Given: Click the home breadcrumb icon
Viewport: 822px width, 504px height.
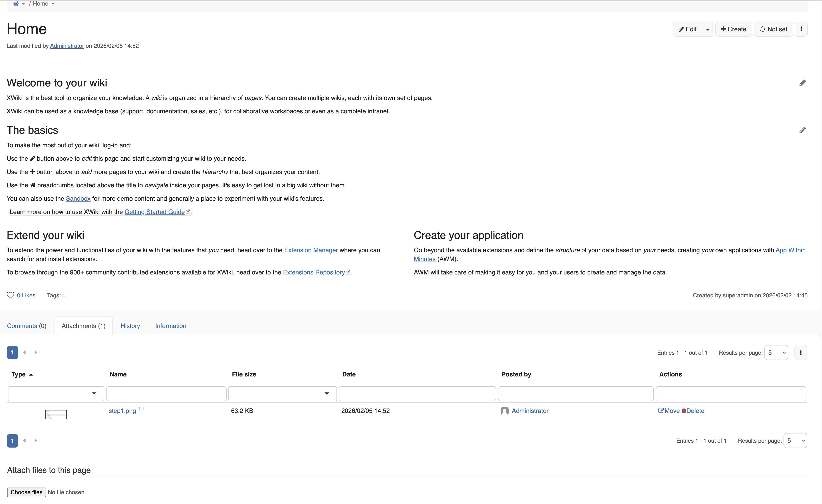Looking at the screenshot, I should [16, 4].
